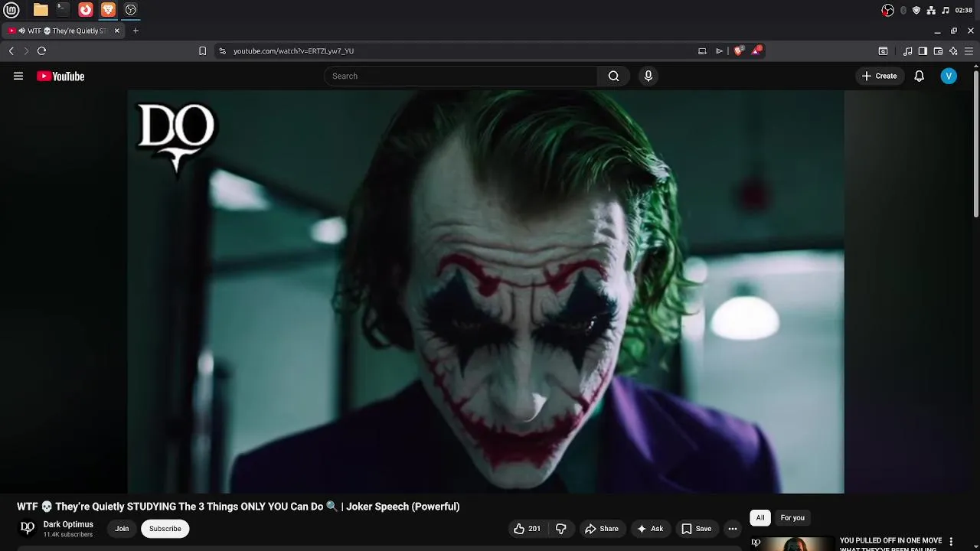Open the tab search toolbar icon
980x551 pixels.
coord(883,51)
